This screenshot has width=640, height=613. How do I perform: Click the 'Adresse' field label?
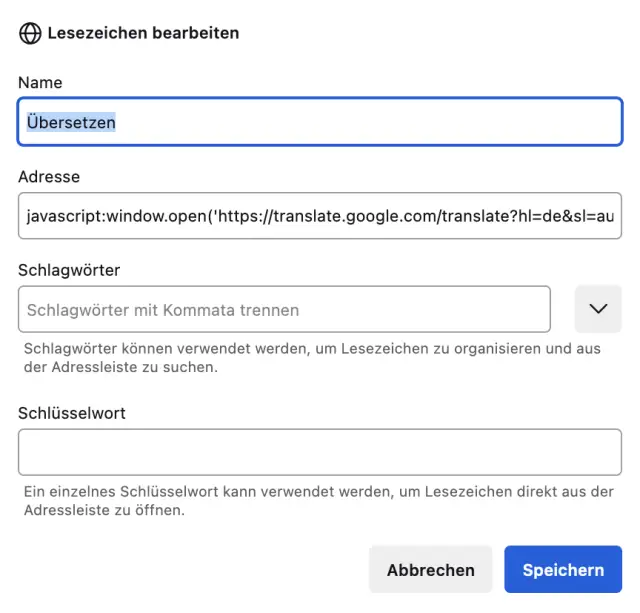tap(49, 176)
